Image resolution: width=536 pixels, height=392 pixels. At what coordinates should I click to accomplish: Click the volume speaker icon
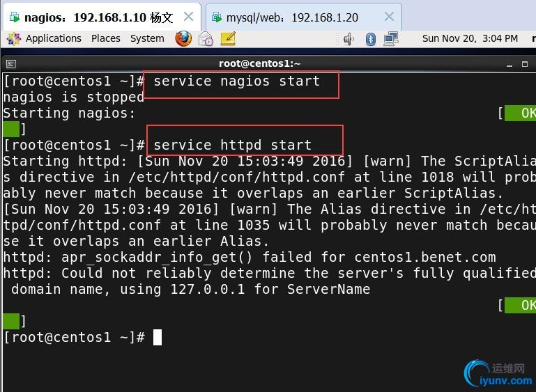[349, 39]
